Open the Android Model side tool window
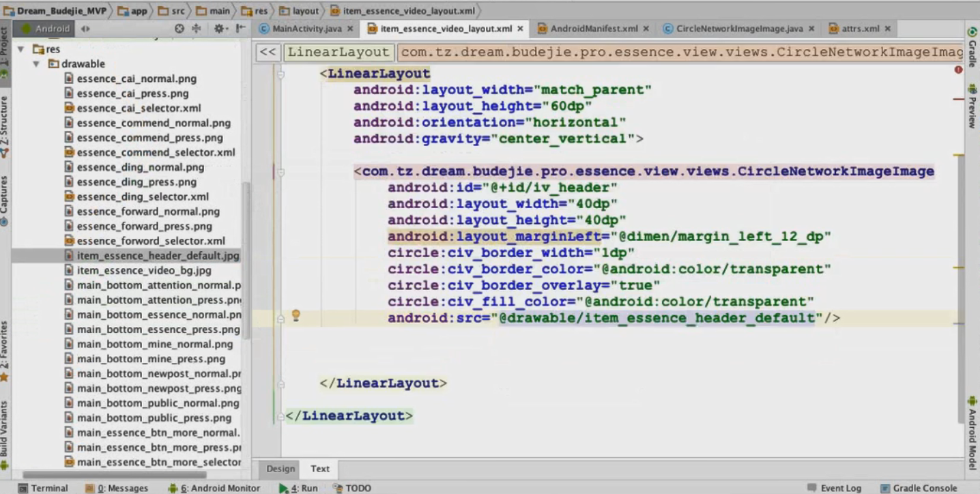This screenshot has width=980, height=494. (972, 433)
